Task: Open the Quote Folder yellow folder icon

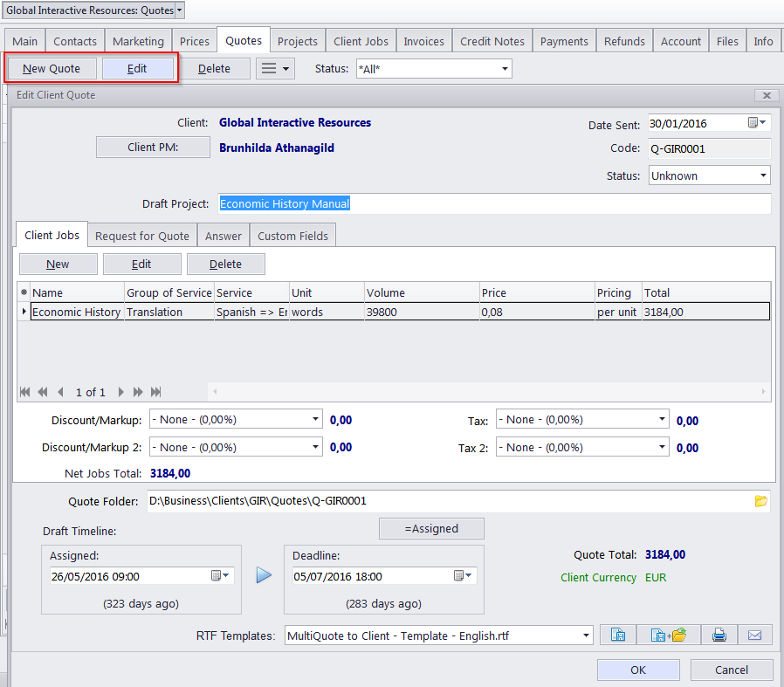Action: click(760, 501)
